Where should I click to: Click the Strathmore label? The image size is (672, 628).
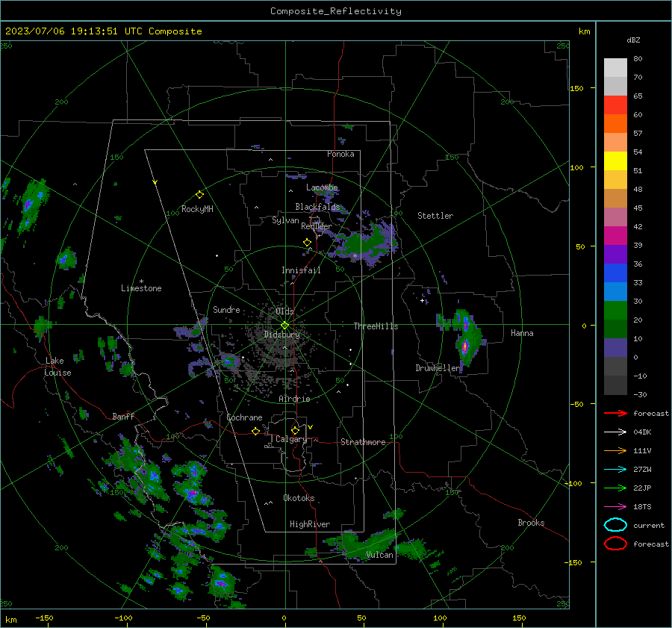[x=363, y=442]
